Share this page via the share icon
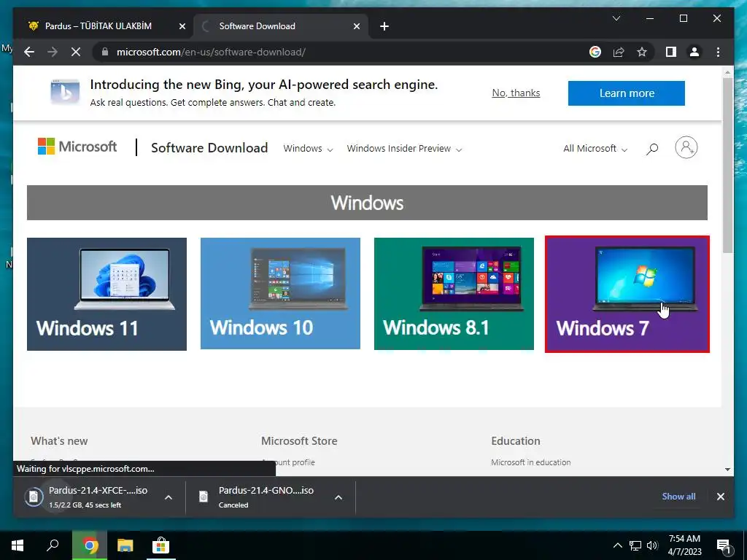 pyautogui.click(x=619, y=52)
